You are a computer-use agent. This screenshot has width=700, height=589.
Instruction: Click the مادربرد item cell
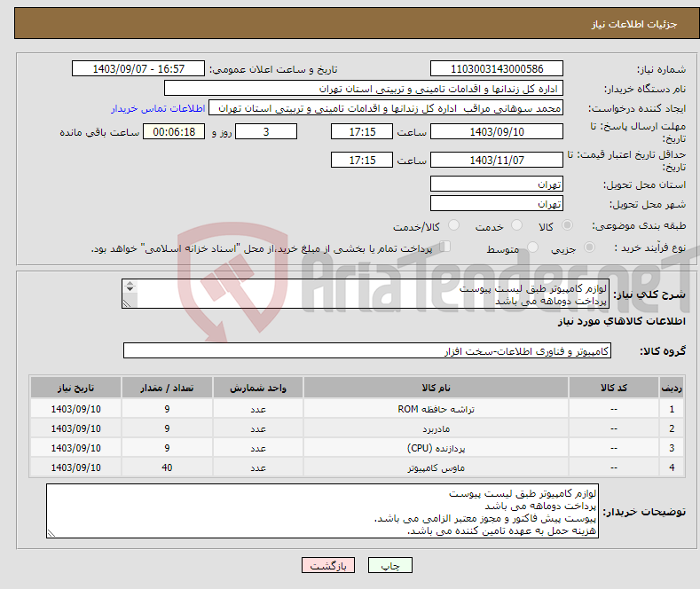click(x=436, y=428)
